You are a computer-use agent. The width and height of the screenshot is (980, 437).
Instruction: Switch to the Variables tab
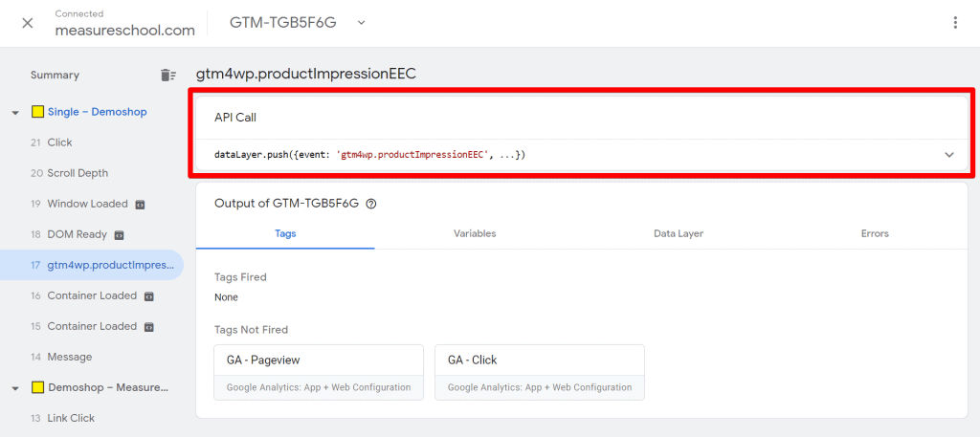[475, 233]
